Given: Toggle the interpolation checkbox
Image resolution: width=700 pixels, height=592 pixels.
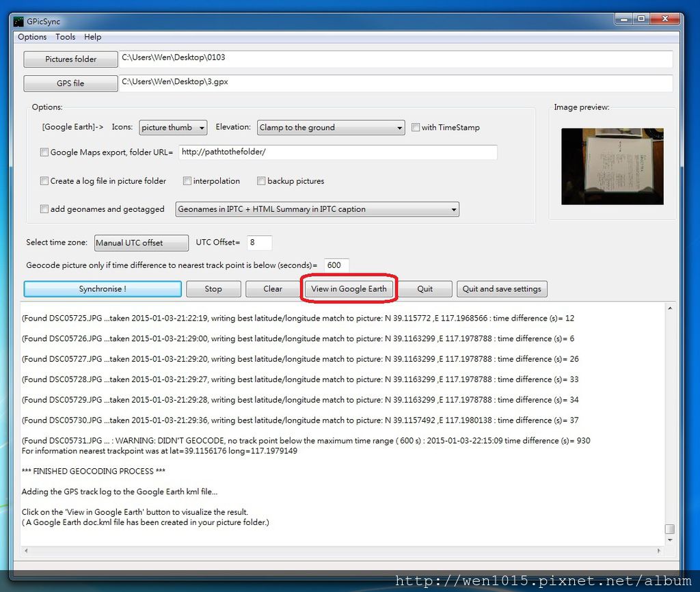Looking at the screenshot, I should click(187, 181).
